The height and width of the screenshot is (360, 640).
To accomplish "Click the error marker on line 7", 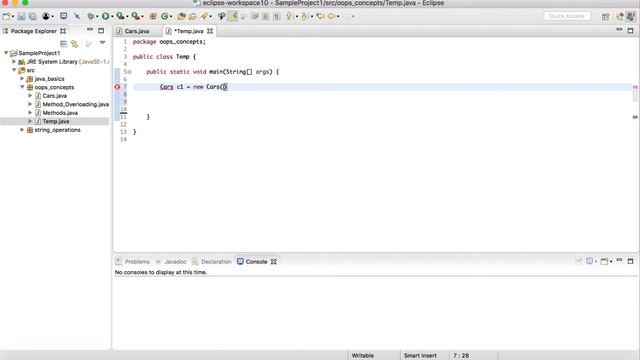I will [x=118, y=87].
